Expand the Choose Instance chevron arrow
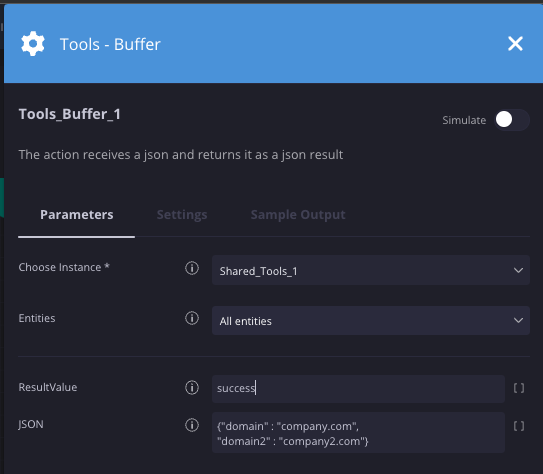Screen dimensions: 543x474 click(x=518, y=270)
